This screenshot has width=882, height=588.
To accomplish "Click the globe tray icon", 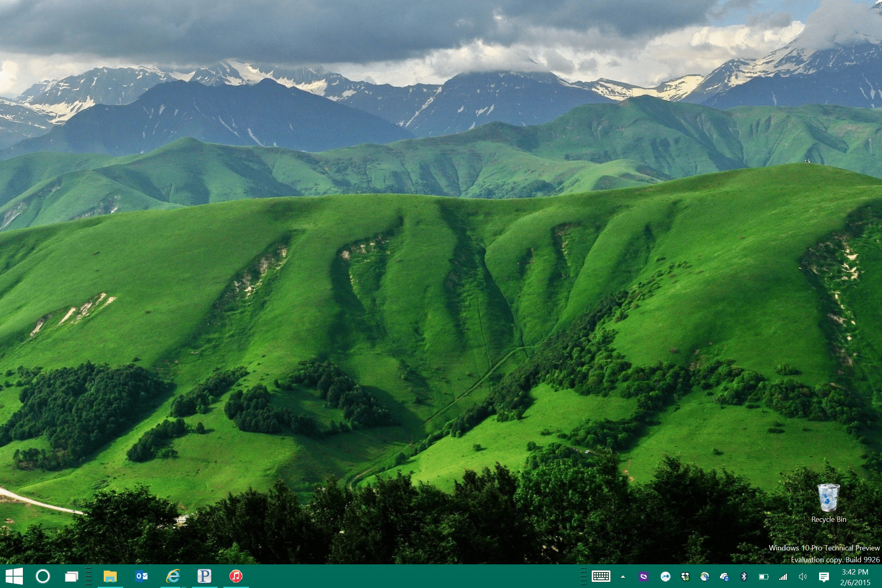I will 704,577.
